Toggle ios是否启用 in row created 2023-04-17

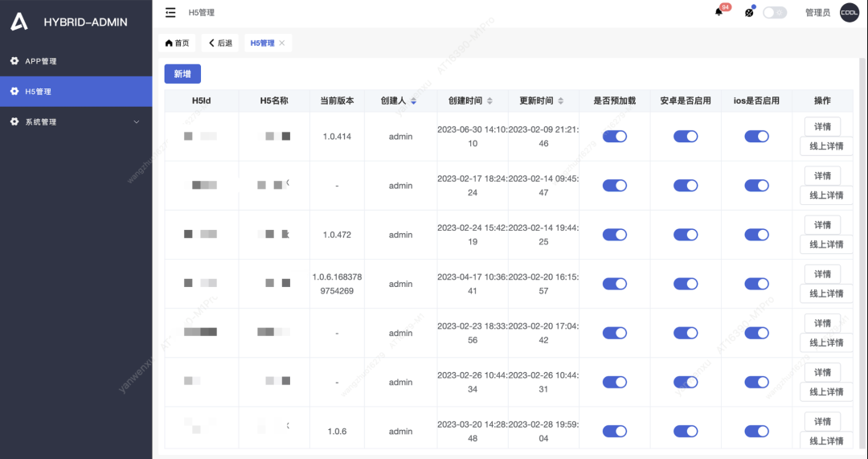(757, 284)
